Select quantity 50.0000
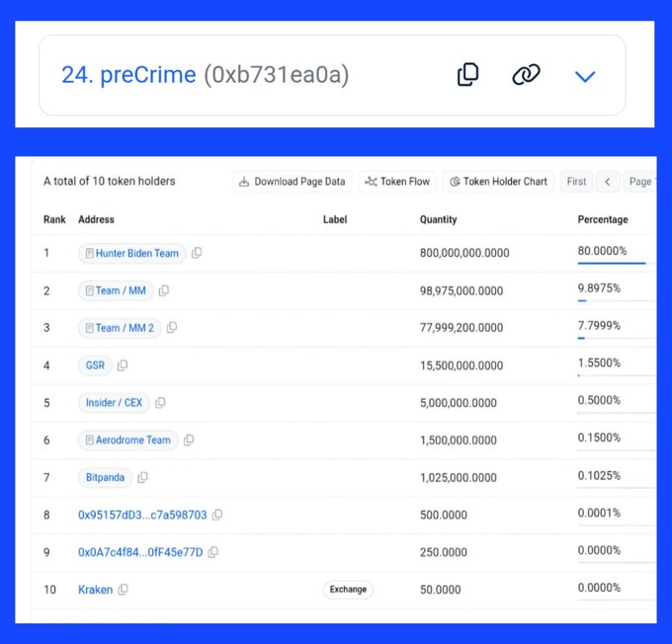The height and width of the screenshot is (644, 672). click(x=441, y=590)
